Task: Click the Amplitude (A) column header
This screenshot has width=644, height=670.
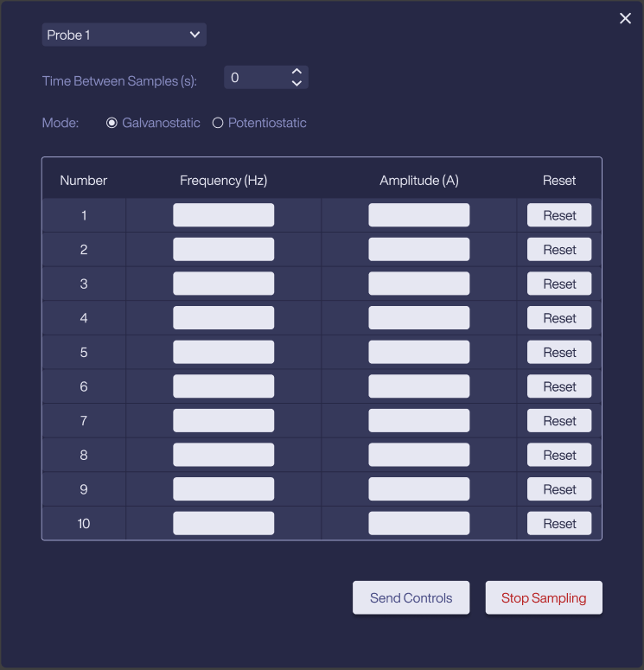Action: [x=418, y=181]
